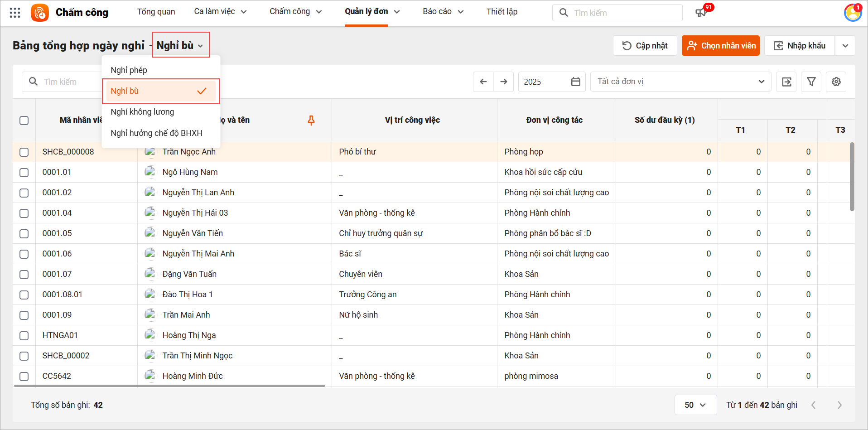Select 'Nghỉ hưởng chế độ BHXH' option
The width and height of the screenshot is (868, 430).
156,133
